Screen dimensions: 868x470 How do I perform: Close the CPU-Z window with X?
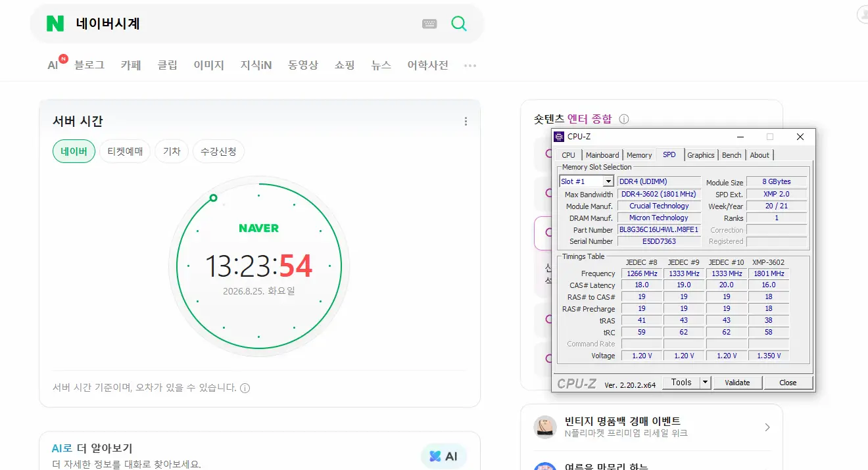(800, 137)
